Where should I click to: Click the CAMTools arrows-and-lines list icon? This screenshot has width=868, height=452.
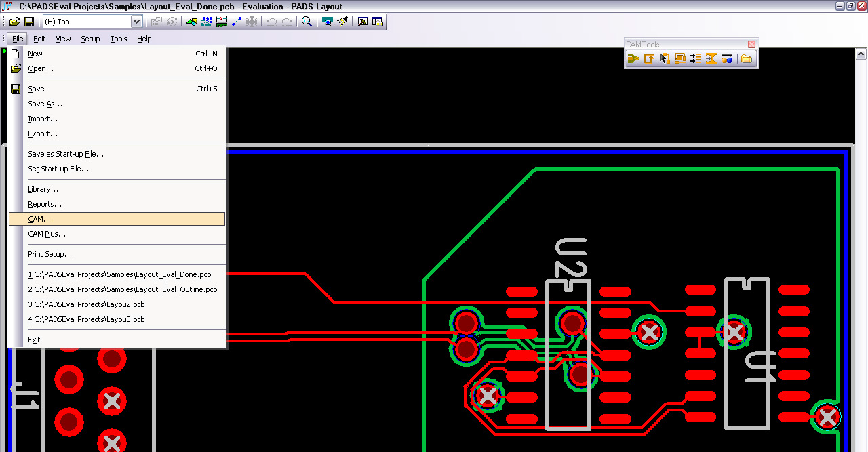696,59
